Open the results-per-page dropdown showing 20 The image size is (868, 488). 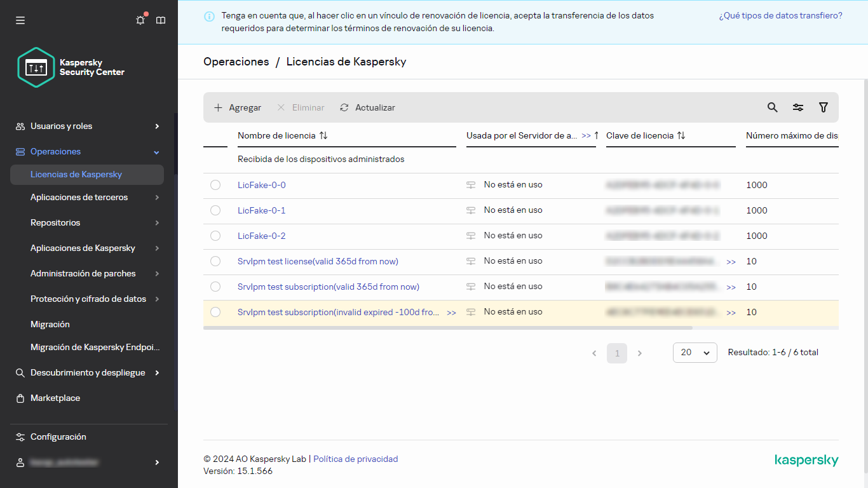click(695, 353)
